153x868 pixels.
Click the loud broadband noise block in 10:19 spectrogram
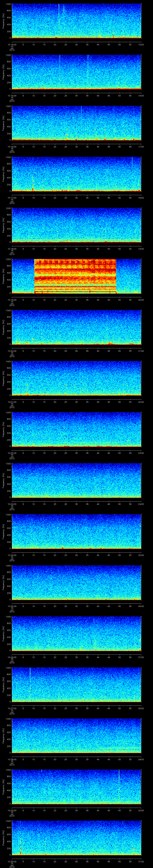(75, 276)
